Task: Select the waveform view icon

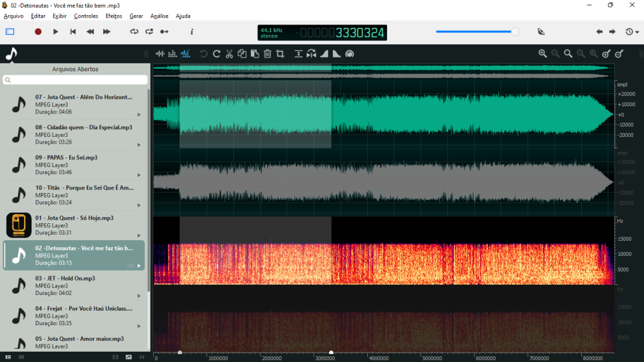Action: pos(160,54)
